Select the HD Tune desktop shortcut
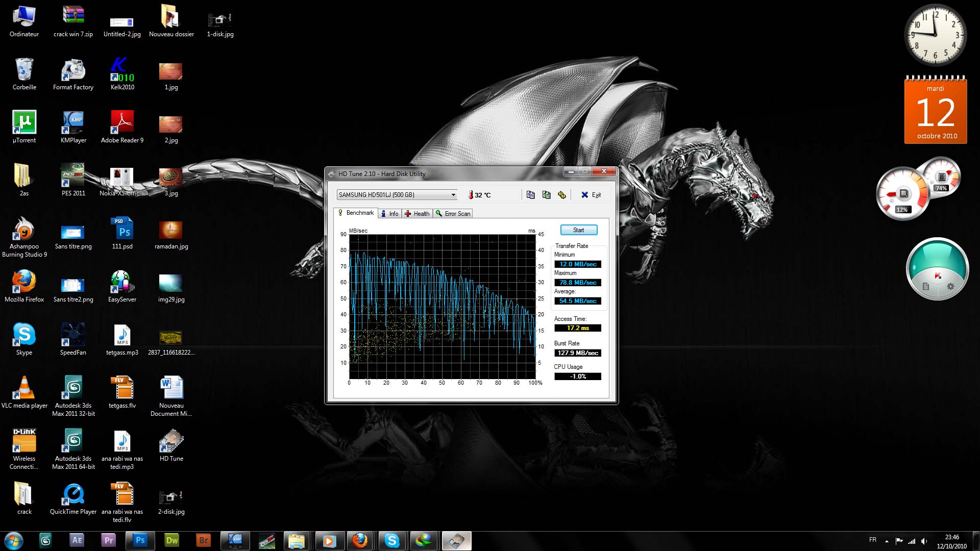 171,445
